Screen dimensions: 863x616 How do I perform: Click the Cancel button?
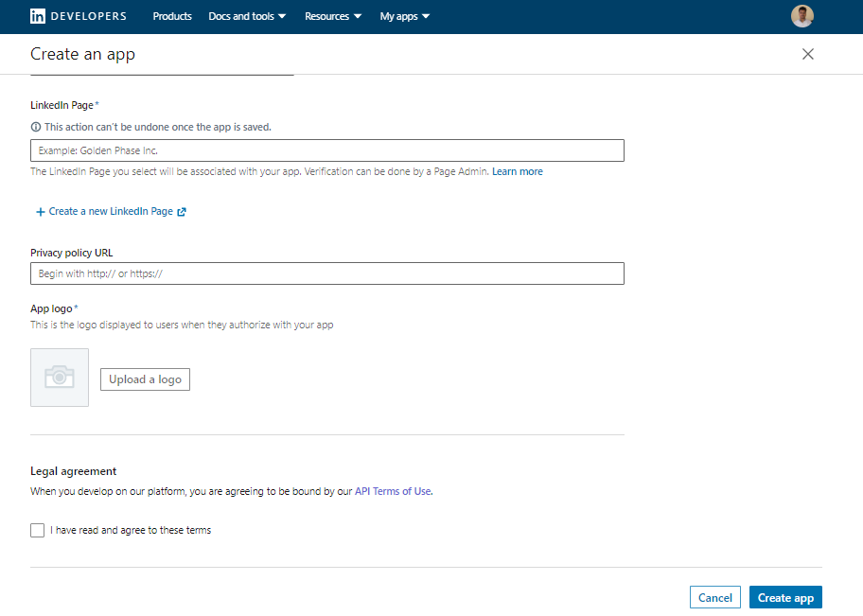(x=714, y=597)
